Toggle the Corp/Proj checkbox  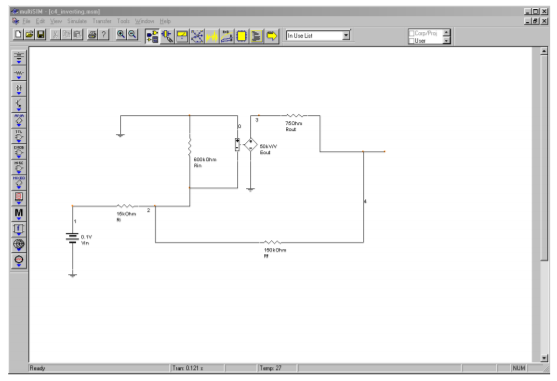412,33
